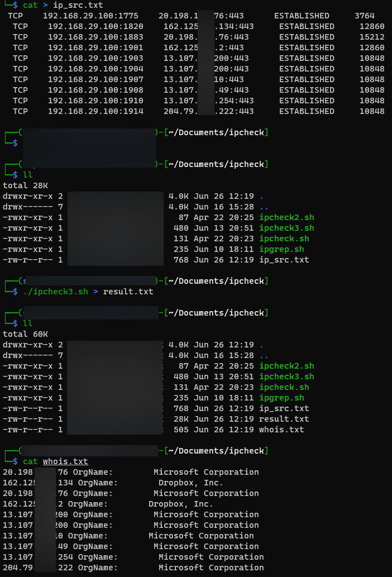Click ESTABLISHED on the port 1775 row
Screen dimensions: 392x577
click(x=302, y=16)
